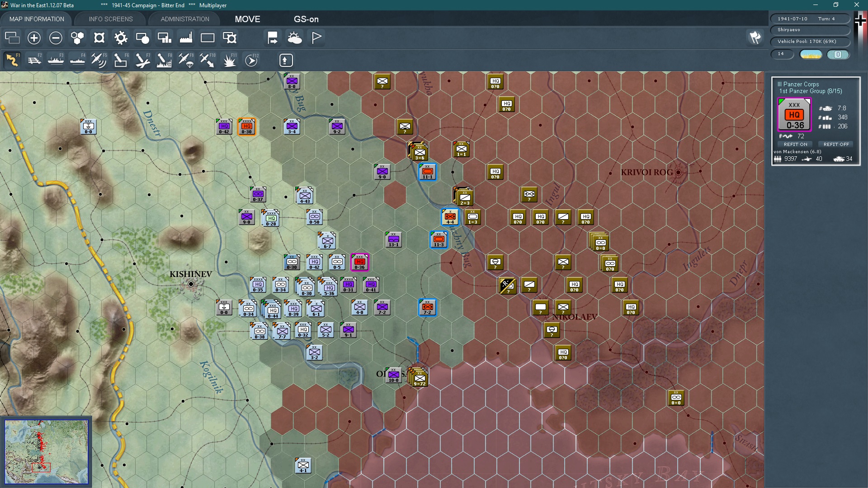Select the Bomb Airfield F7 mode icon
The image size is (868, 488).
tap(142, 60)
